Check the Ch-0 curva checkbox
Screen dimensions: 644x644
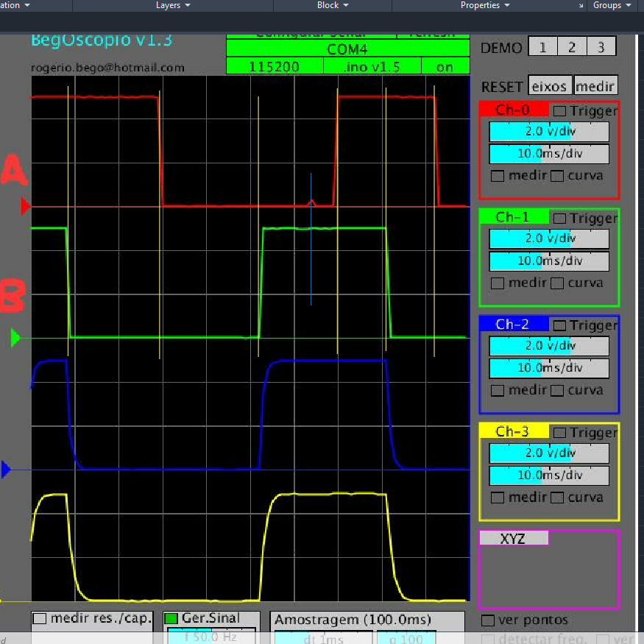coord(557,176)
